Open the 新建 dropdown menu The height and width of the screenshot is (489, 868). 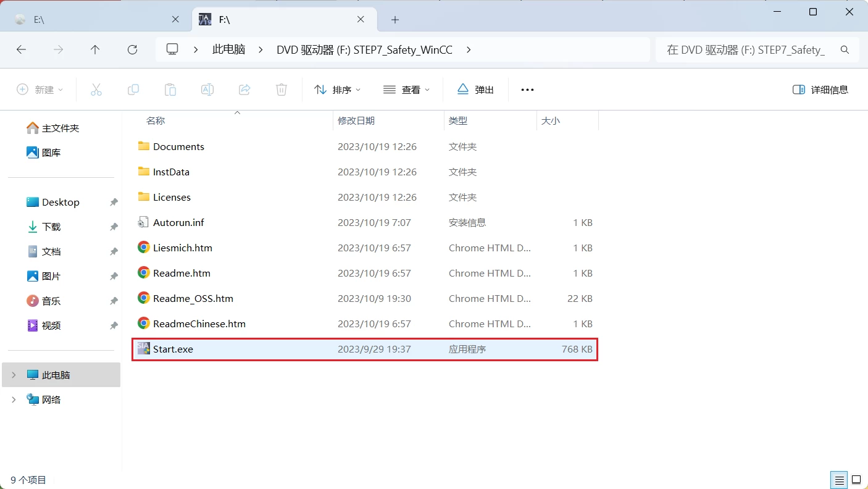pos(40,90)
